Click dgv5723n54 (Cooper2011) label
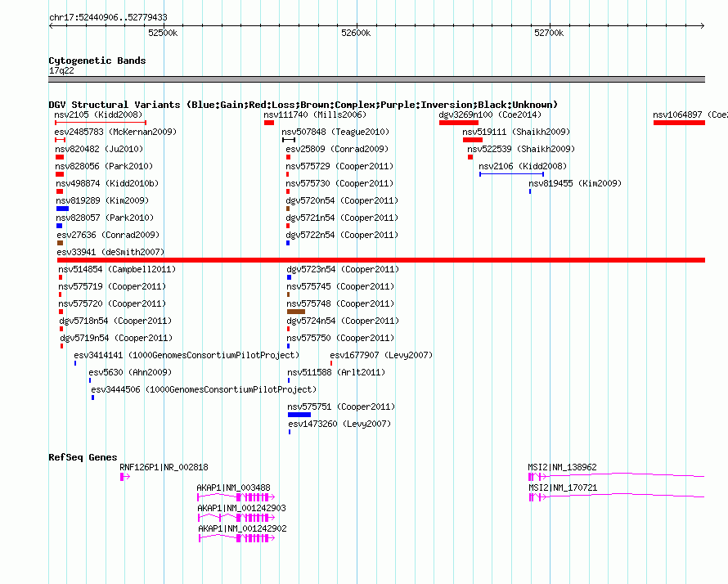Screen dimensions: 728x584 343,269
